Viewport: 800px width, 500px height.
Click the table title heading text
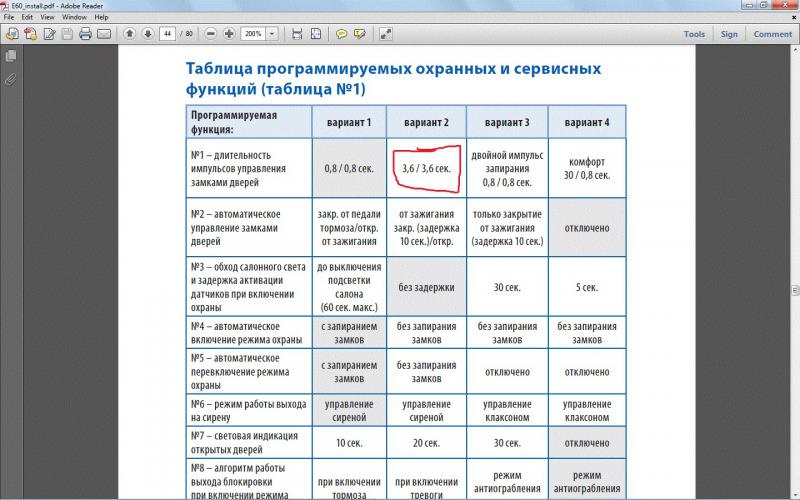click(393, 79)
